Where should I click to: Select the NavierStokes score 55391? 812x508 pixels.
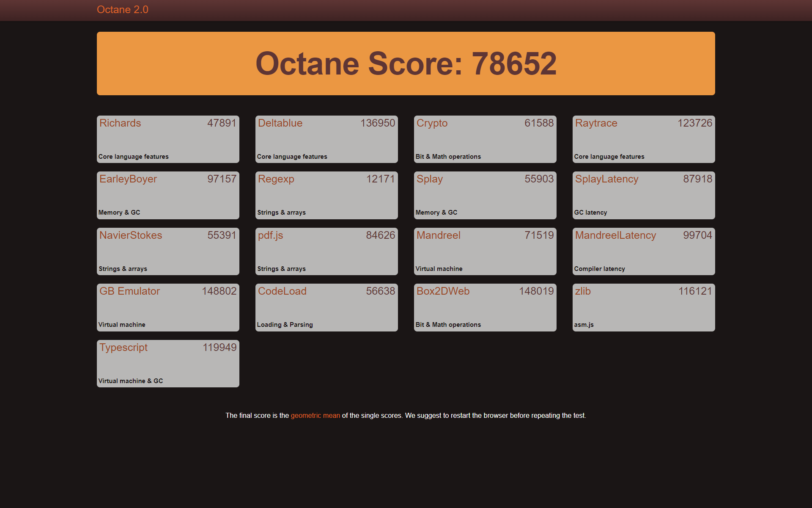coord(222,235)
